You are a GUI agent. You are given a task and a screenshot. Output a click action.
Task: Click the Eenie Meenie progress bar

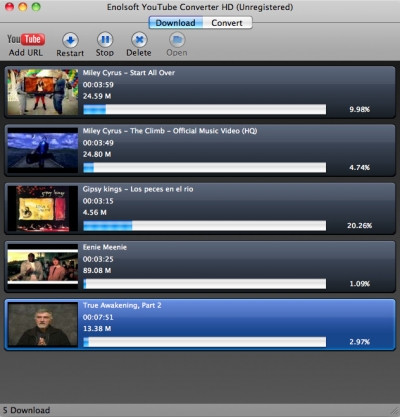(205, 284)
